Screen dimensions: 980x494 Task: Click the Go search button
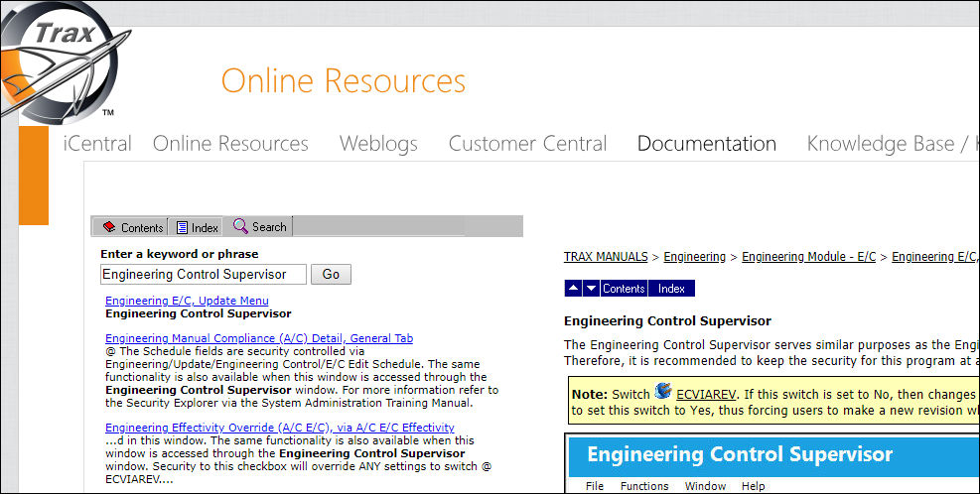(331, 274)
